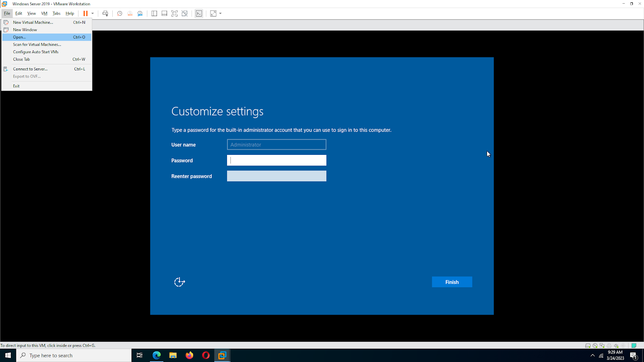This screenshot has width=644, height=362.
Task: Toggle the console view icon
Action: point(199,13)
